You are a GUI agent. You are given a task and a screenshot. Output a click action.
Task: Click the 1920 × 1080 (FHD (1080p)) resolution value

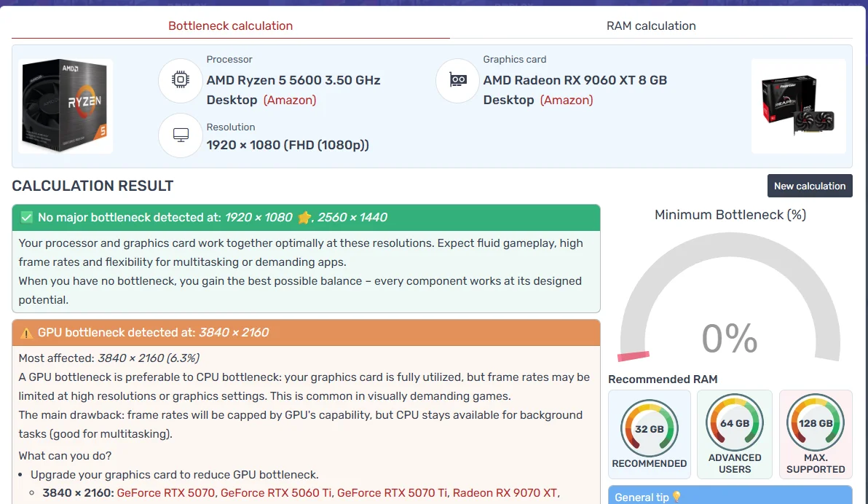pos(288,145)
